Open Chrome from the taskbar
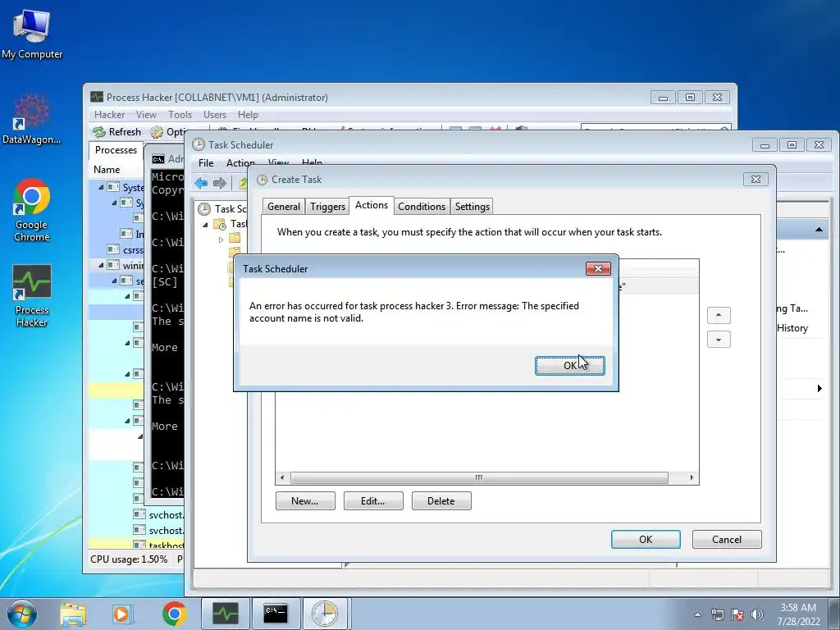Image resolution: width=840 pixels, height=630 pixels. tap(175, 614)
